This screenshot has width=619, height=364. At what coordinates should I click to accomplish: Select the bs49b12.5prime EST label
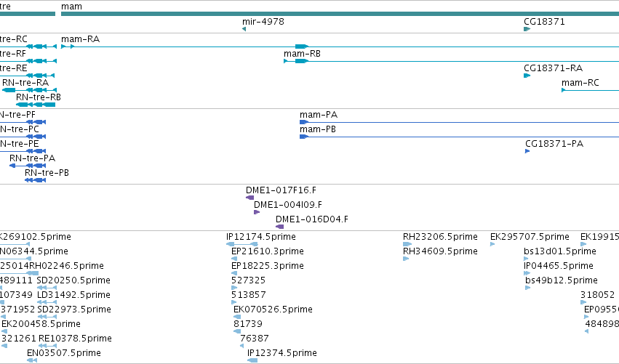pos(562,280)
